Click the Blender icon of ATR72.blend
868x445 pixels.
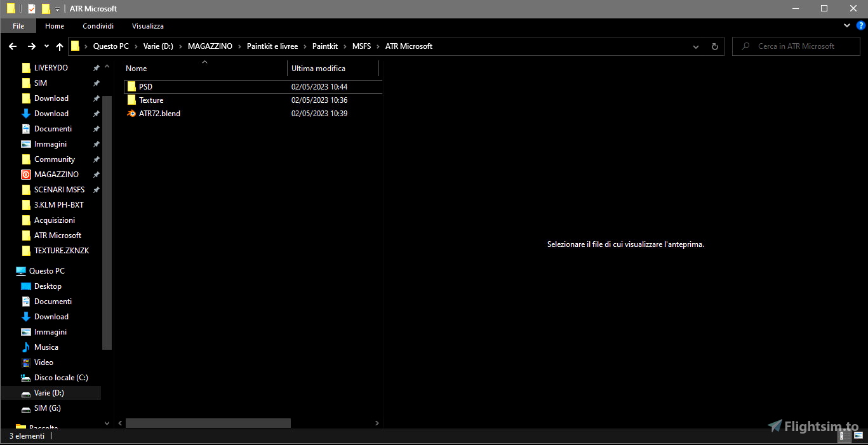coord(131,113)
